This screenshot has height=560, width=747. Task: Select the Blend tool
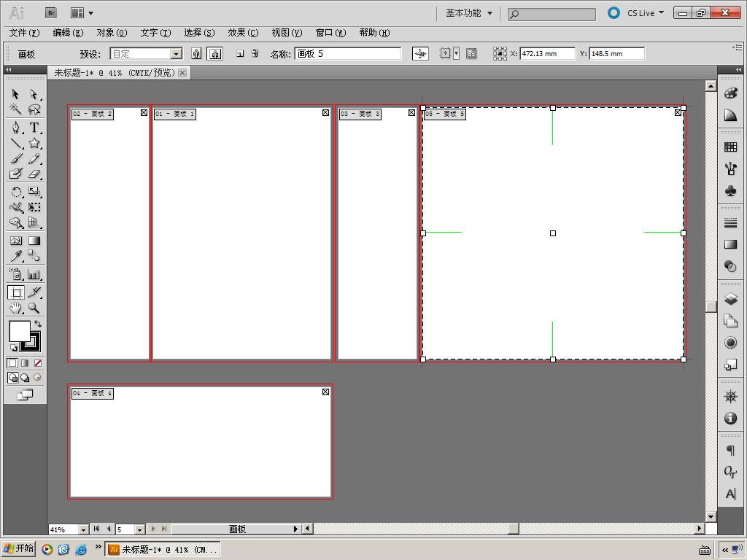click(x=34, y=256)
